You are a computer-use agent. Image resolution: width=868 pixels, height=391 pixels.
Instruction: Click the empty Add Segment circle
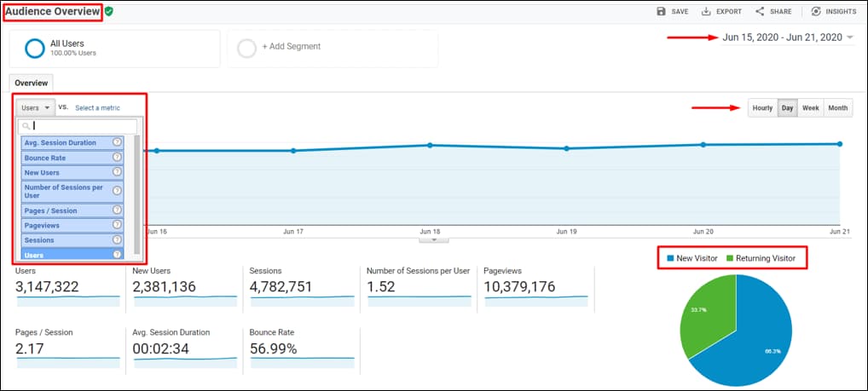pyautogui.click(x=246, y=48)
